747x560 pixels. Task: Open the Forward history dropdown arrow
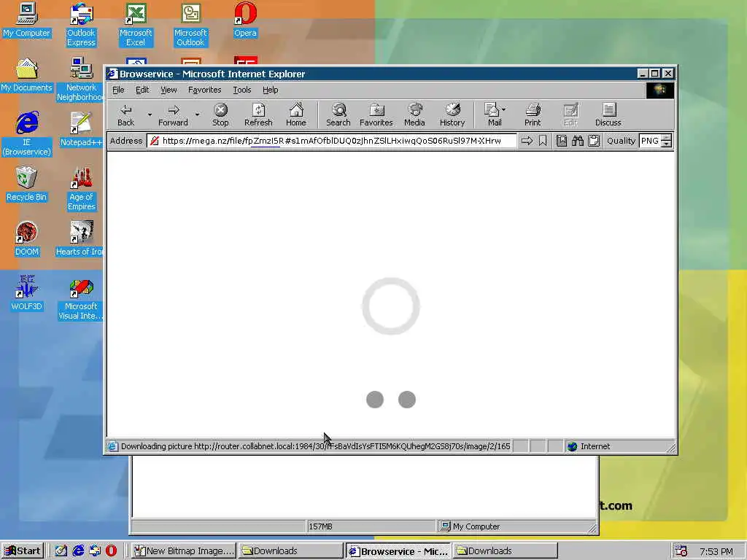point(197,114)
